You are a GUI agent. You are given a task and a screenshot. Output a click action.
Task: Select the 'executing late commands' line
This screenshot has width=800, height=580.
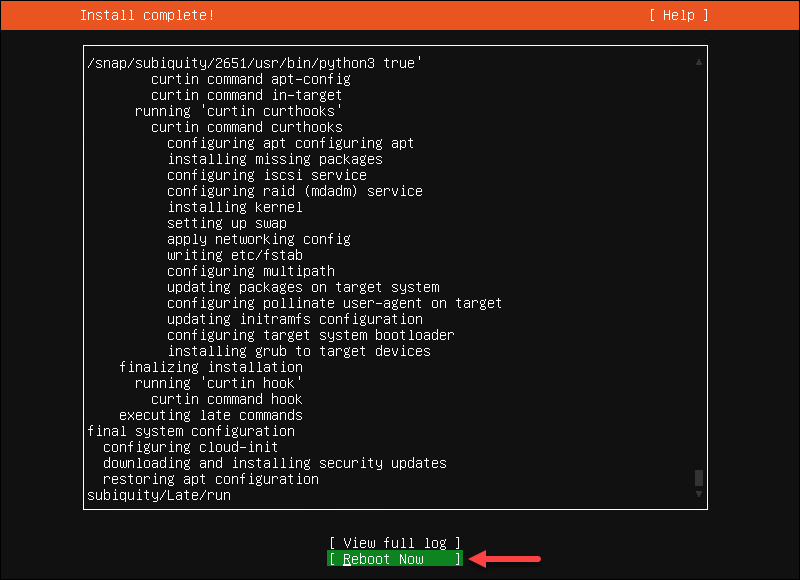pyautogui.click(x=211, y=415)
